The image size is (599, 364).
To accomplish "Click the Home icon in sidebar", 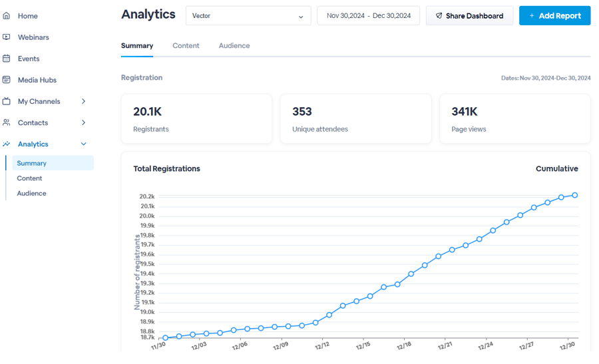I will pyautogui.click(x=7, y=16).
